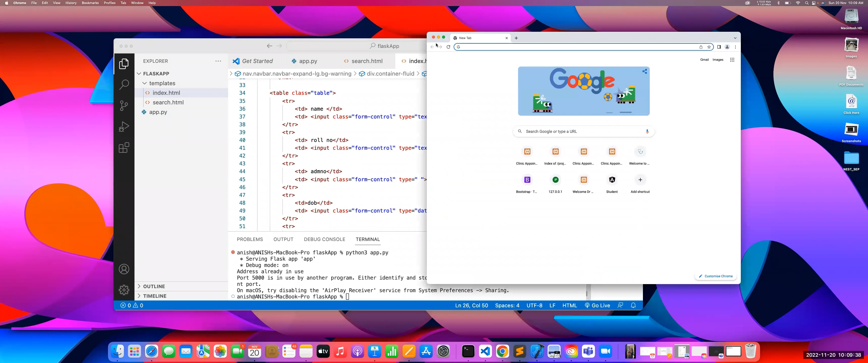Switch to the app.py editor tab
The width and height of the screenshot is (868, 363).
308,61
